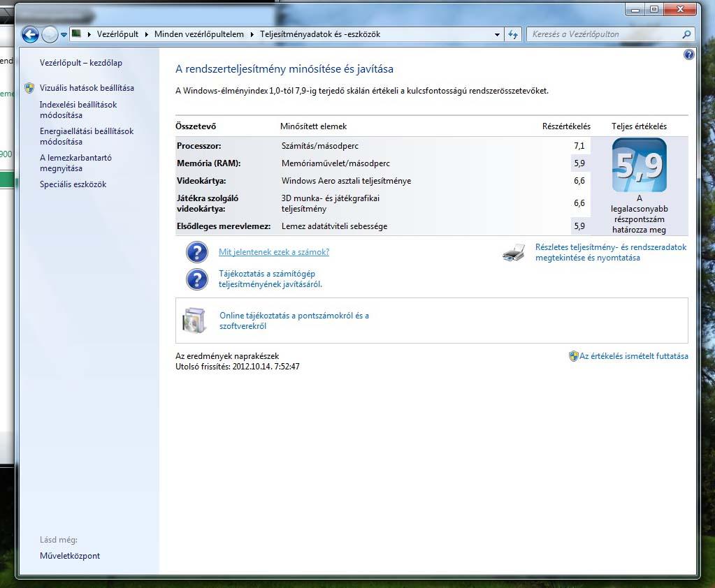This screenshot has width=715, height=588.
Task: Click the Összetevő column header
Action: (196, 126)
